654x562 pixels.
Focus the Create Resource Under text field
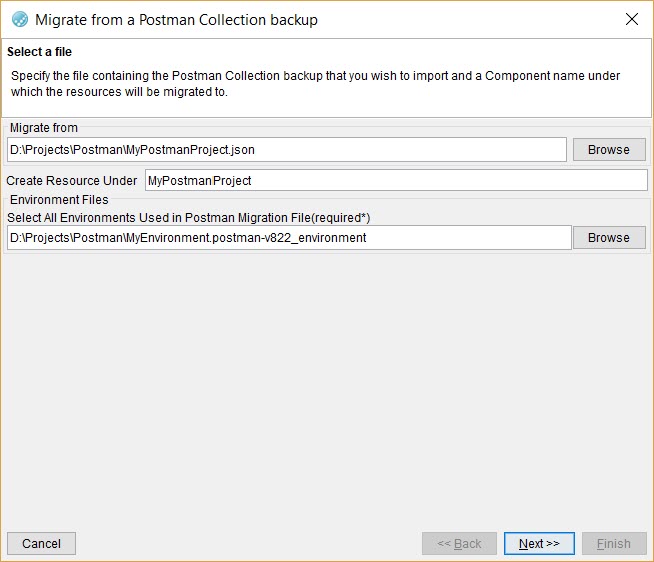point(396,181)
